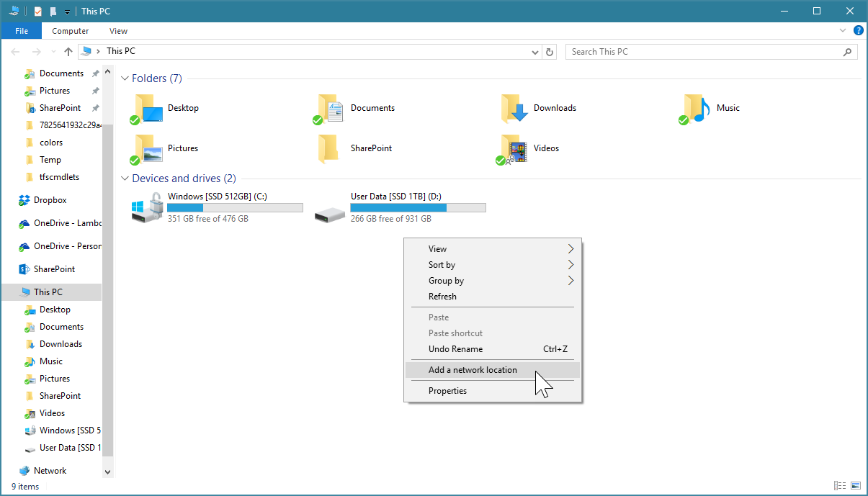Click the Back navigation arrow
868x496 pixels.
click(16, 52)
